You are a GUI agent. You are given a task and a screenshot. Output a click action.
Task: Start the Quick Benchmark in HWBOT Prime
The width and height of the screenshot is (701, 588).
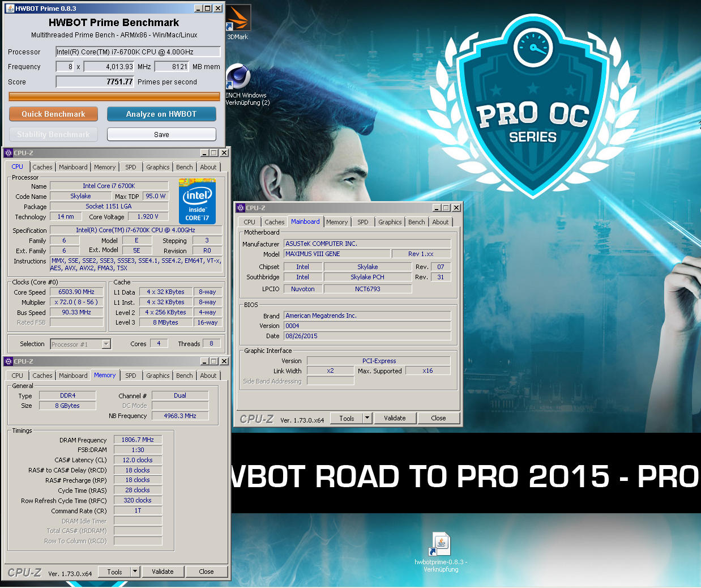click(x=53, y=114)
